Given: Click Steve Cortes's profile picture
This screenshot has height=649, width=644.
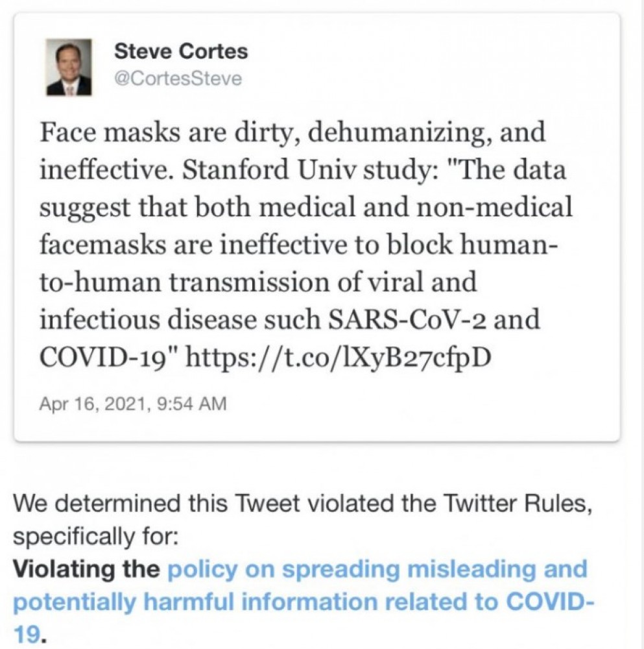Looking at the screenshot, I should [69, 67].
